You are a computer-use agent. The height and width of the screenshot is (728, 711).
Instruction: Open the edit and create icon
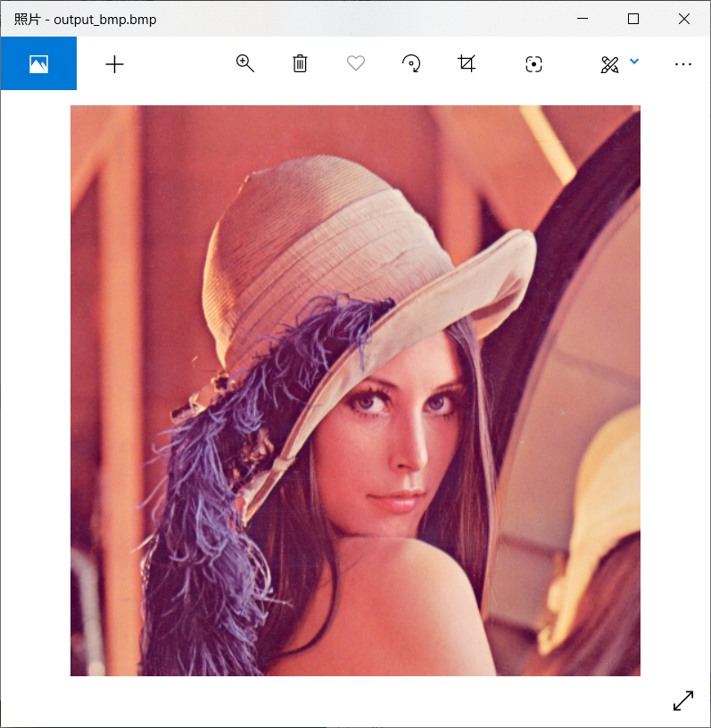pyautogui.click(x=609, y=64)
